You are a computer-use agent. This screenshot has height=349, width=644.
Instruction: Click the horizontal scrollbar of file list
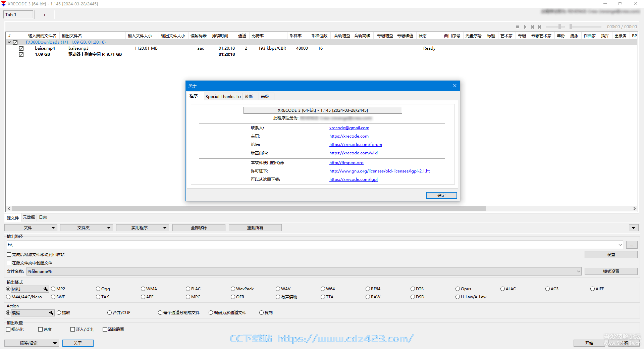tap(249, 209)
